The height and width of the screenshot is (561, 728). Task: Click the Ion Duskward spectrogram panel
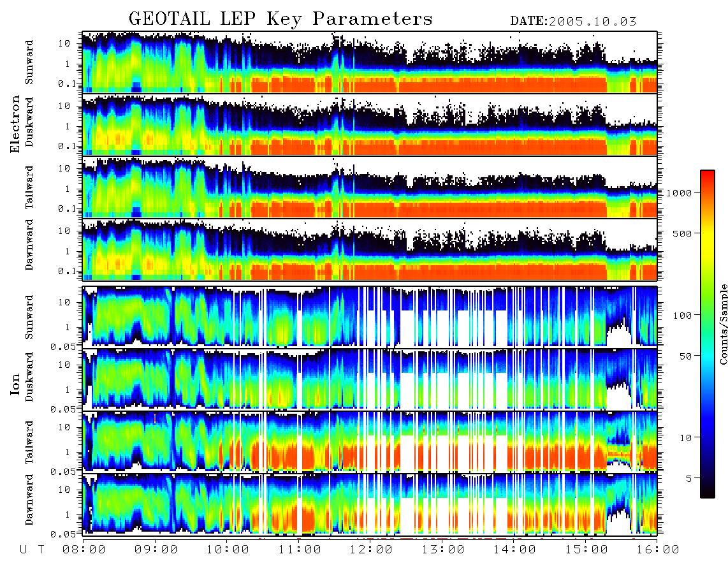370,379
